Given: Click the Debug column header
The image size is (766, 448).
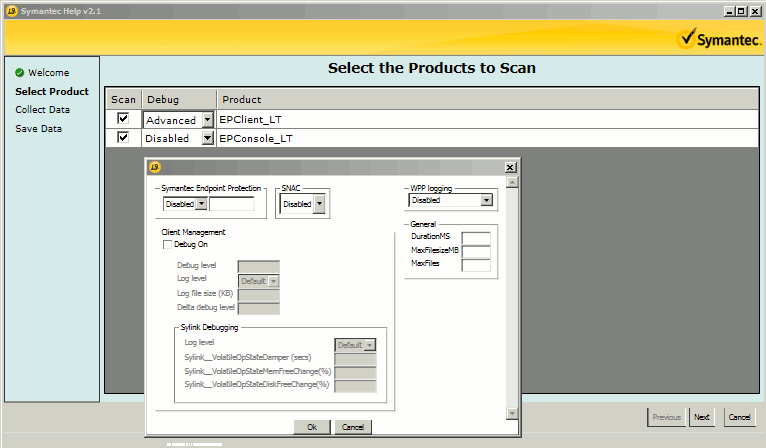Looking at the screenshot, I should click(x=179, y=100).
